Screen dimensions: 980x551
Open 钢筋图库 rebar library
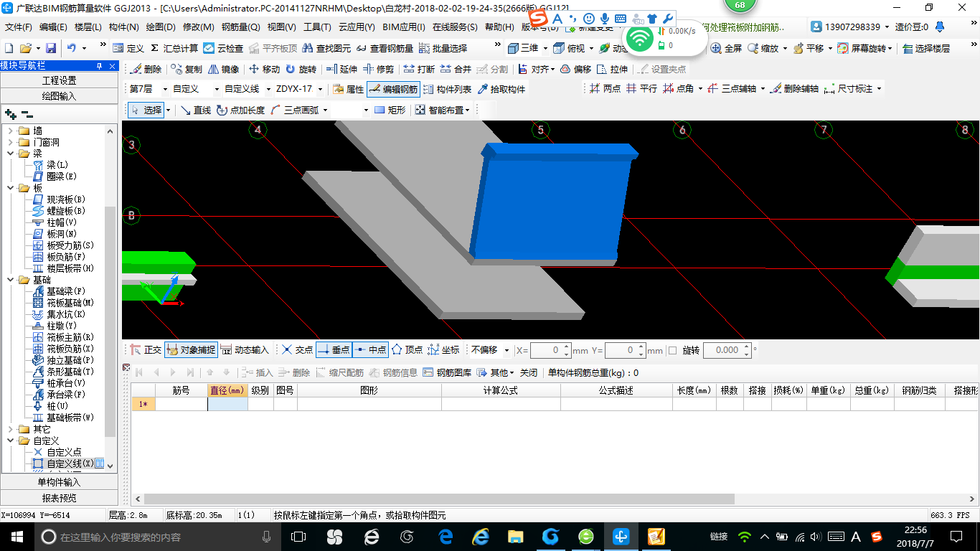(x=448, y=372)
